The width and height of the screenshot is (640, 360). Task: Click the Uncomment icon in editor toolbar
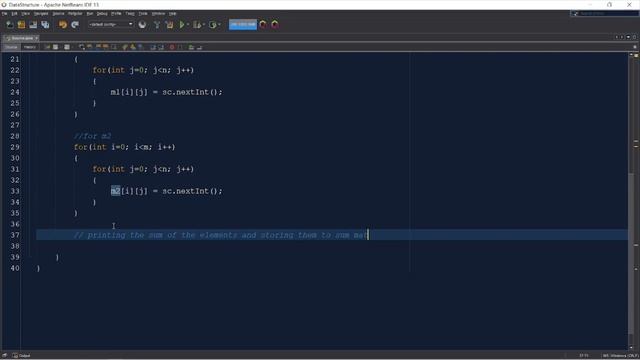click(199, 47)
